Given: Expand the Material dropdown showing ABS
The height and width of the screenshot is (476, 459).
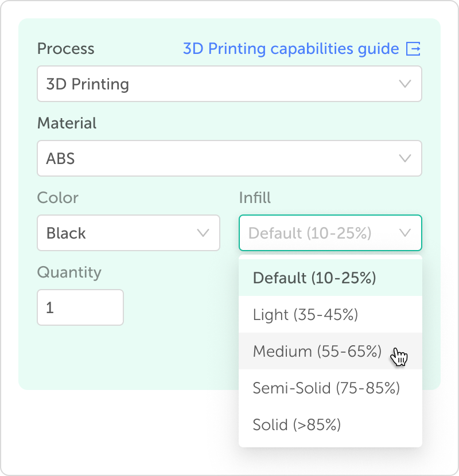Looking at the screenshot, I should coord(229,158).
